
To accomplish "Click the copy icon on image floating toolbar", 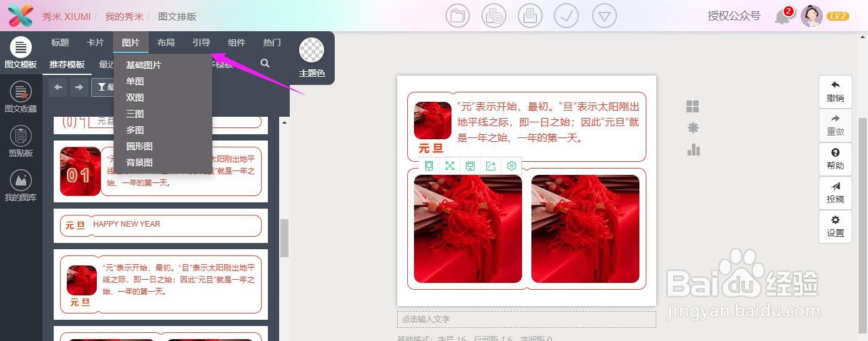I will (x=429, y=166).
